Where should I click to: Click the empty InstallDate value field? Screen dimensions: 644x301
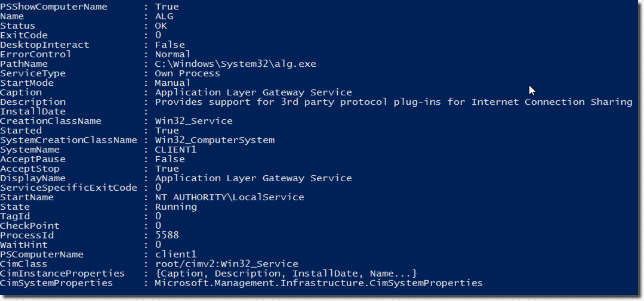click(179, 111)
